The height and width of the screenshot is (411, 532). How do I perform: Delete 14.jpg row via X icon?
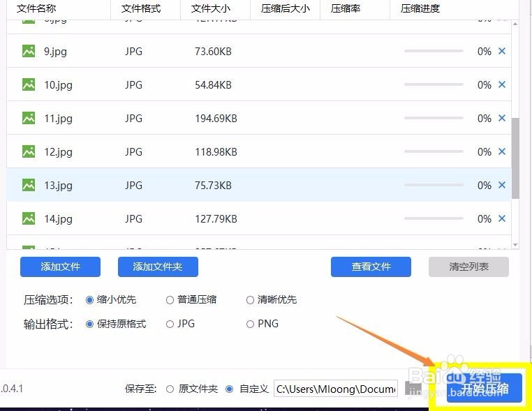(x=502, y=218)
